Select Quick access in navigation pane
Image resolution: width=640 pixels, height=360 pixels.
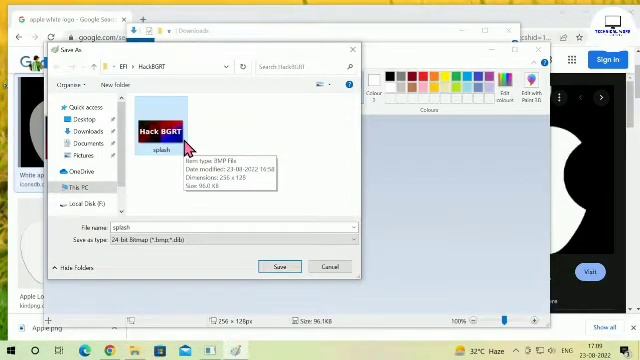85,107
